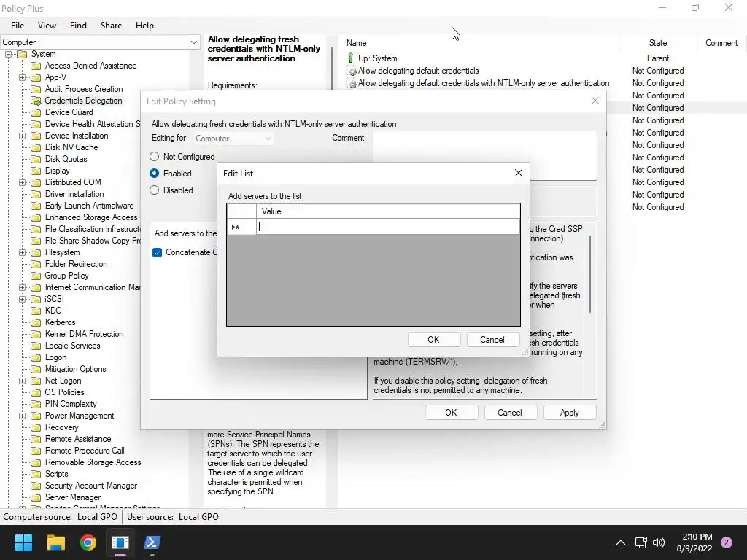Select the Enabled radio option
The image size is (747, 560).
click(x=155, y=174)
